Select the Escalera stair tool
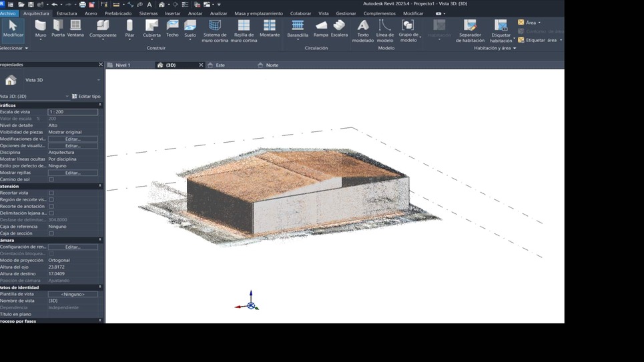Screen dimensions: 644x362 point(339,29)
